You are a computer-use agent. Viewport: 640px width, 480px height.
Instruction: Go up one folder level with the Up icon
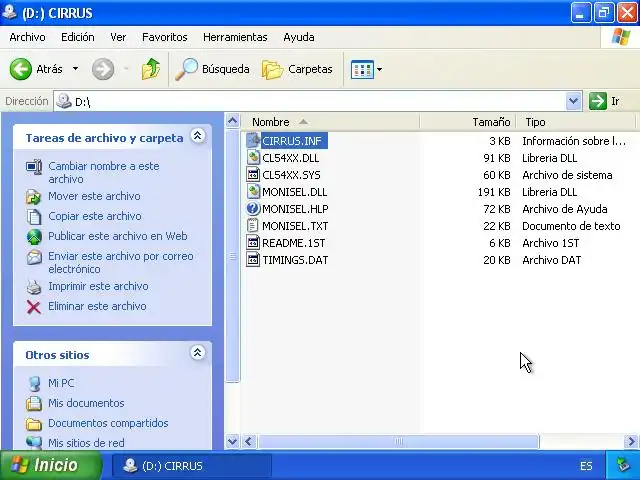pos(151,69)
